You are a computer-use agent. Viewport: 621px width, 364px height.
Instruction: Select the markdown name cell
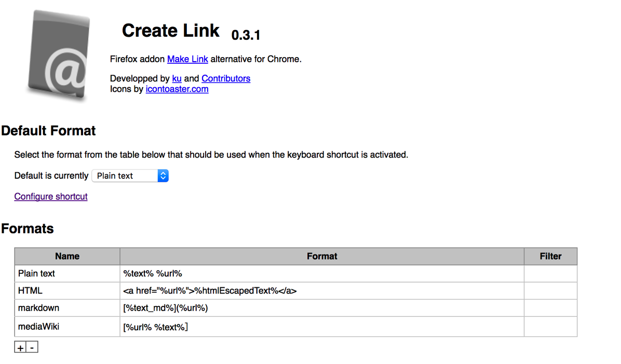67,308
